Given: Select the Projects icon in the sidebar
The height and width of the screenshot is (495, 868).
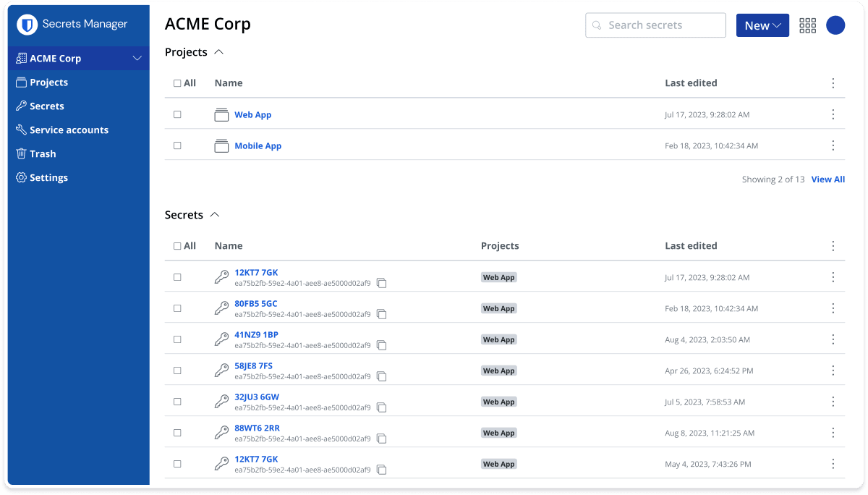Looking at the screenshot, I should [x=22, y=82].
